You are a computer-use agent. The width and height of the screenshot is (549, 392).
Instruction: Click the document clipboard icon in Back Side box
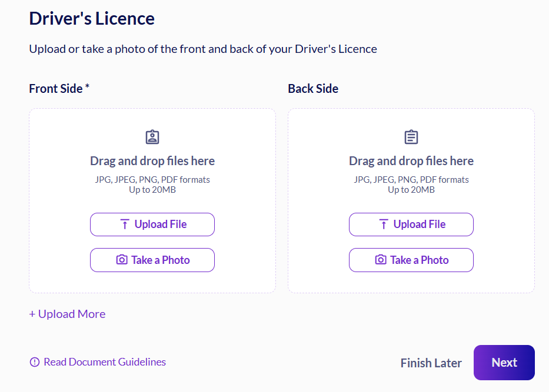(411, 137)
